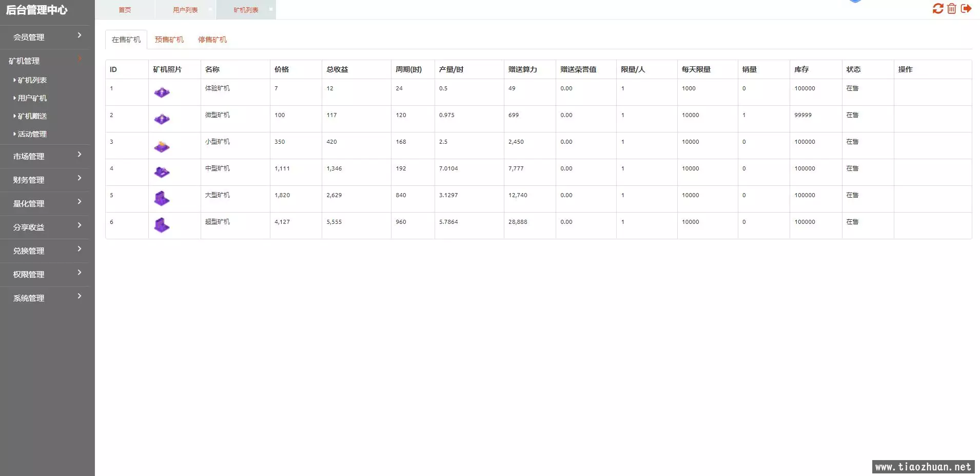
Task: Click price value 1,820
Action: click(282, 195)
